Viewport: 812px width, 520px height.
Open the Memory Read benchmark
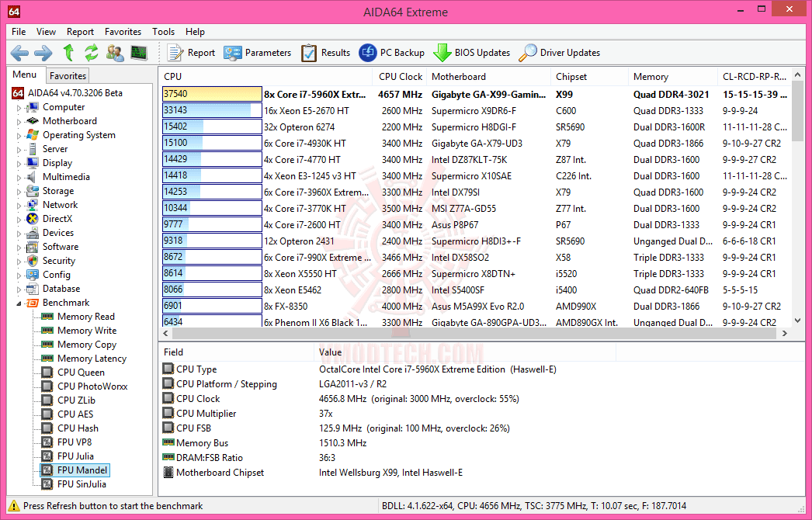(x=86, y=317)
